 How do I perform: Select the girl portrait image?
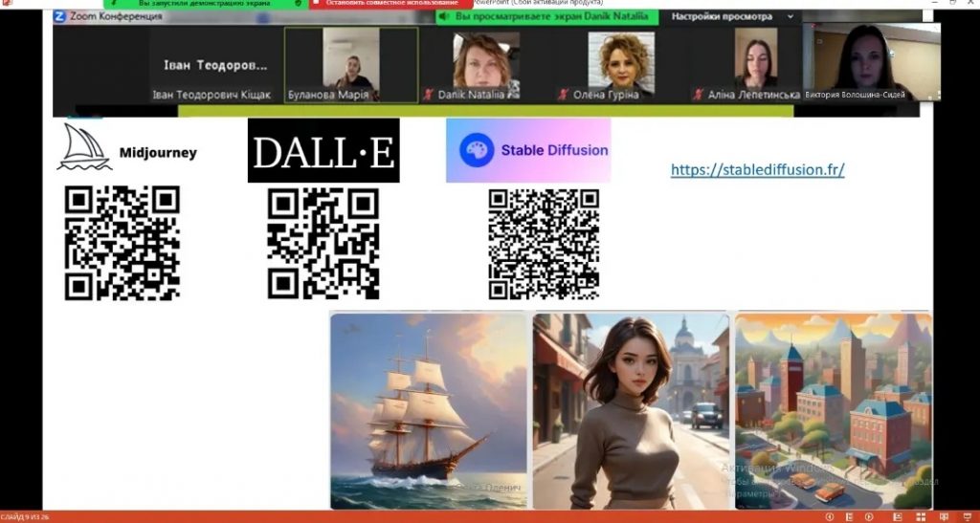click(631, 410)
